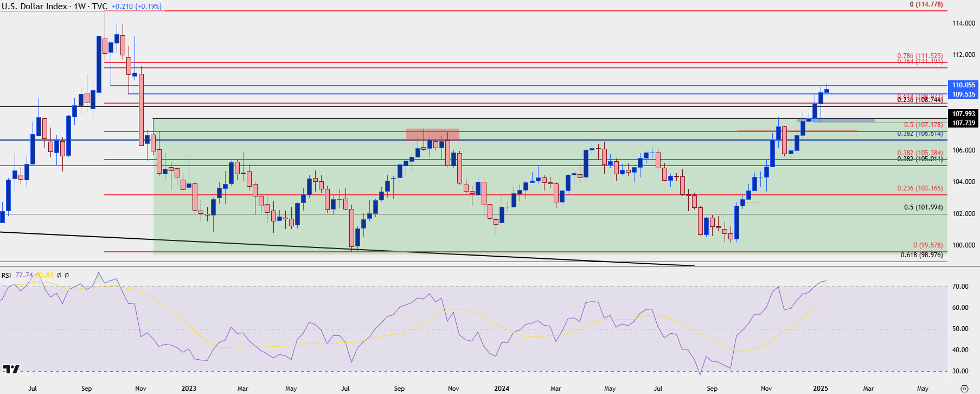Click the 2025 time axis label
980x394 pixels.
tap(820, 389)
